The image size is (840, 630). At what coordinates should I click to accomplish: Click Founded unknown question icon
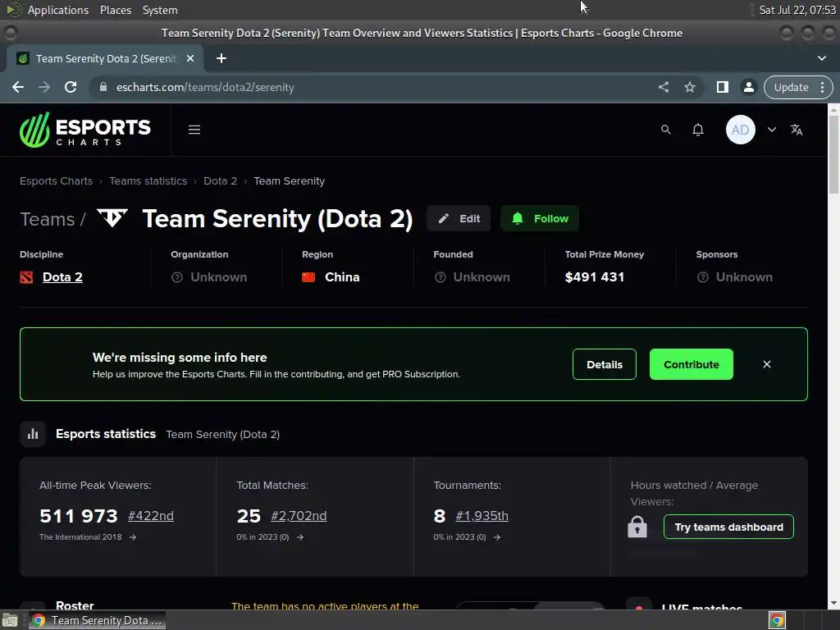click(x=440, y=277)
